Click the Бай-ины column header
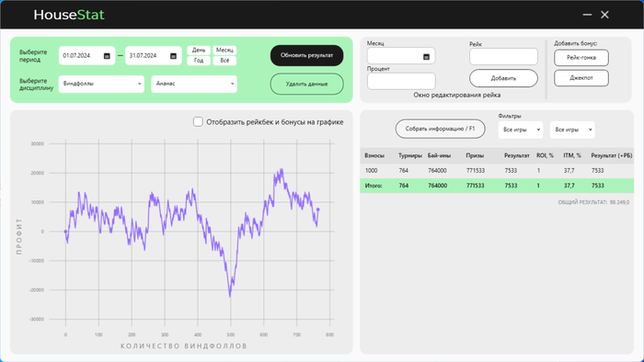644x362 pixels. [x=439, y=156]
